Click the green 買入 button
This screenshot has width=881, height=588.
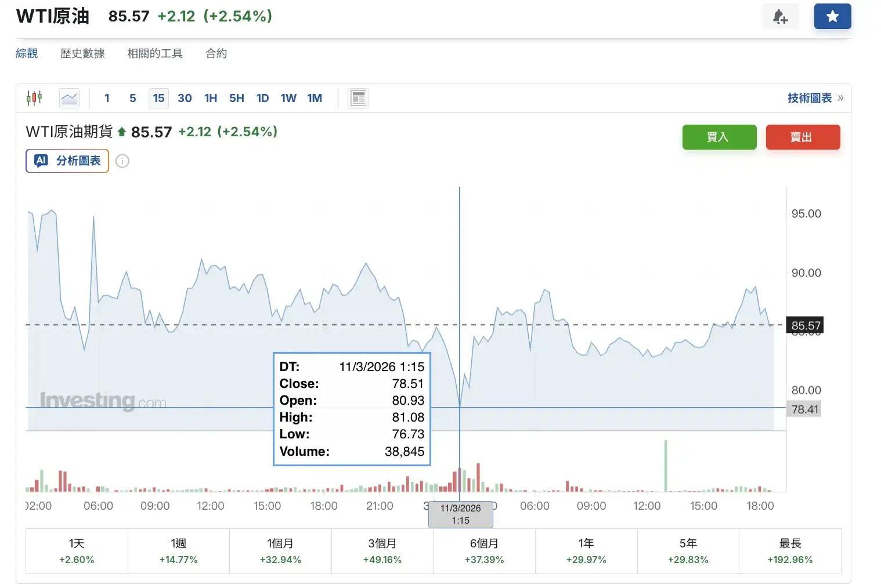tap(719, 137)
